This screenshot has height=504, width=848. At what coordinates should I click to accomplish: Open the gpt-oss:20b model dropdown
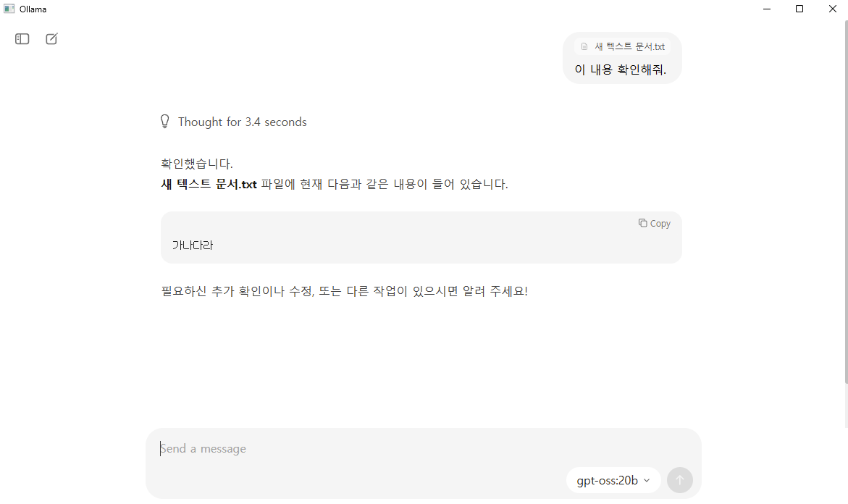click(x=613, y=480)
